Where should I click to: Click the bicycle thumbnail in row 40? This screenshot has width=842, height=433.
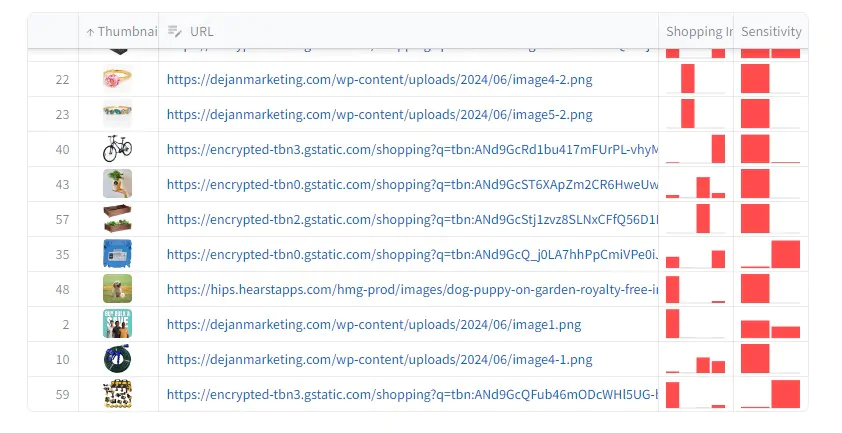(x=117, y=149)
